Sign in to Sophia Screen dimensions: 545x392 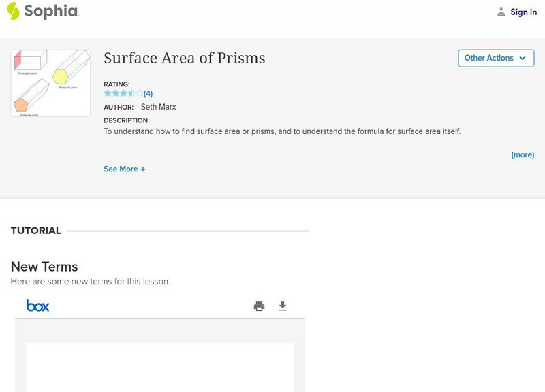coord(523,12)
